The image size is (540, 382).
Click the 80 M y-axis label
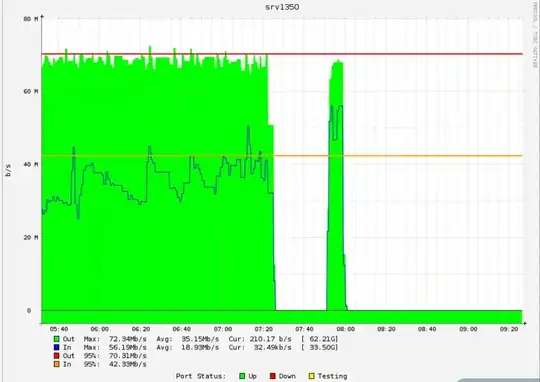[31, 19]
